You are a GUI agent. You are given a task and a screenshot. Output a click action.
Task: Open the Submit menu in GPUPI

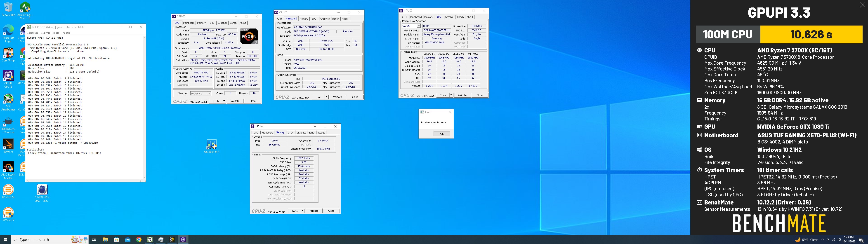pos(45,33)
